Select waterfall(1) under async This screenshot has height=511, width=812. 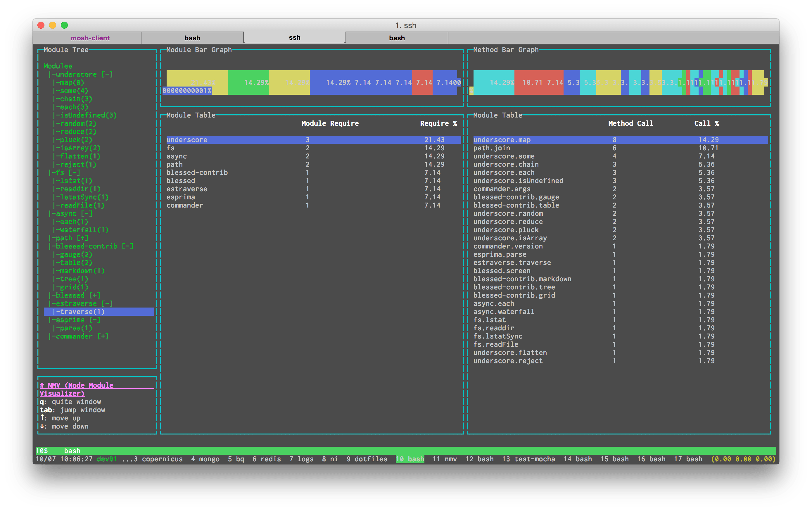click(x=81, y=230)
